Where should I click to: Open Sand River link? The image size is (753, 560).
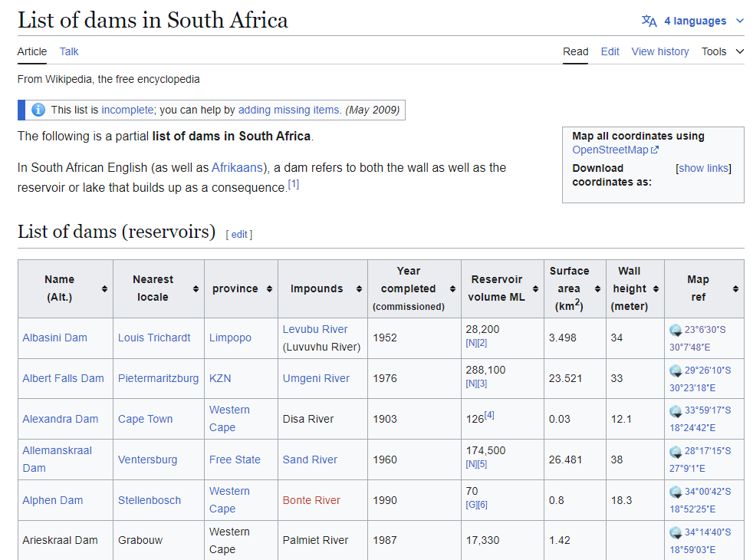coord(310,460)
